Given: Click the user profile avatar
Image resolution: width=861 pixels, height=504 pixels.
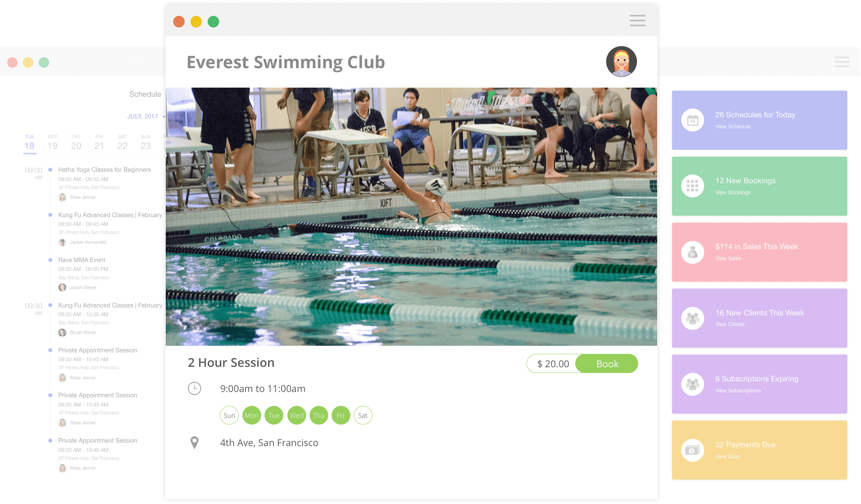Looking at the screenshot, I should coord(621,62).
